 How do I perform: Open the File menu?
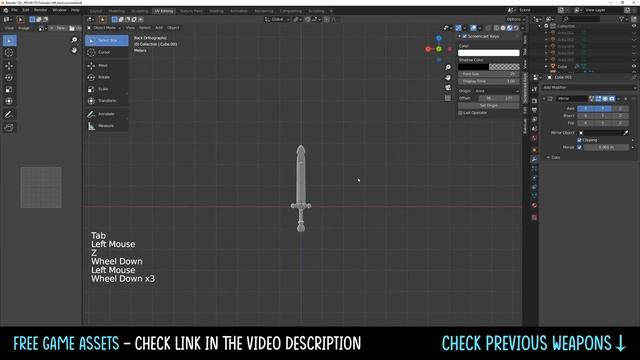[14, 10]
